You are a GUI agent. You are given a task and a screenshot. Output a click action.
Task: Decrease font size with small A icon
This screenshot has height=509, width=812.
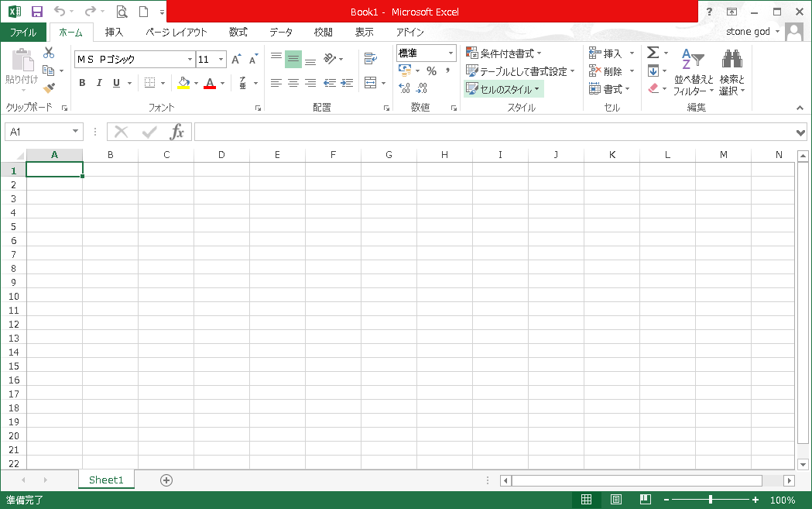[253, 59]
